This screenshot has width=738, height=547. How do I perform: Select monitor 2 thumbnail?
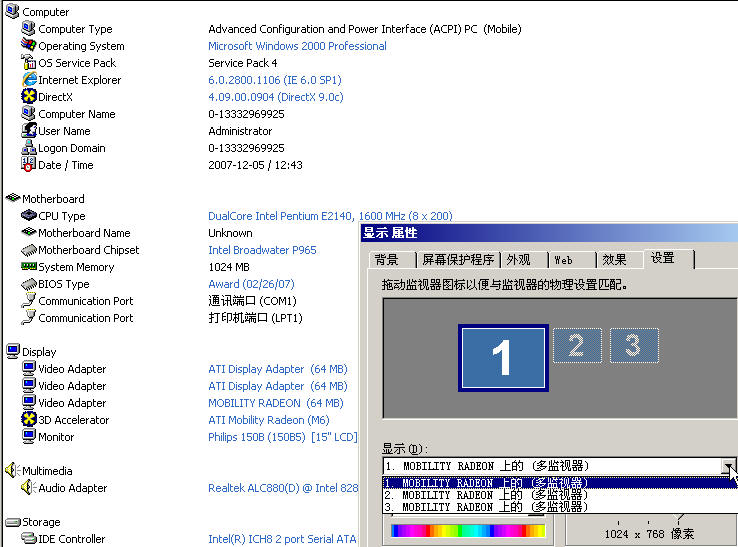(x=577, y=346)
